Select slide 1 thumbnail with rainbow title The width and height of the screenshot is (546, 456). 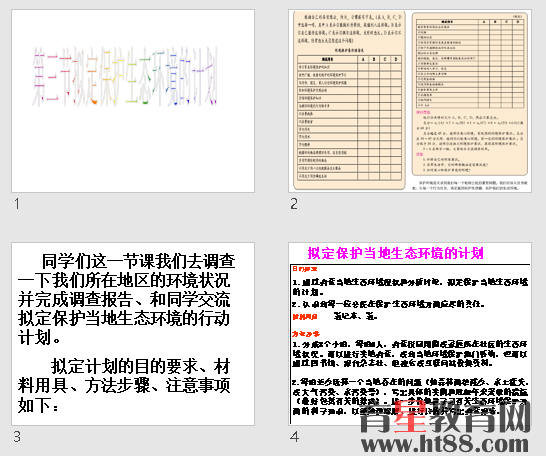[133, 101]
